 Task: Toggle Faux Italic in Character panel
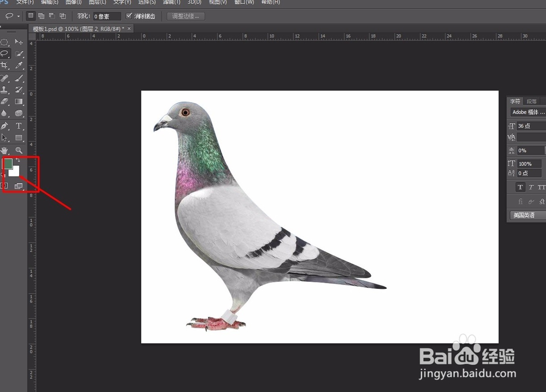click(x=531, y=187)
